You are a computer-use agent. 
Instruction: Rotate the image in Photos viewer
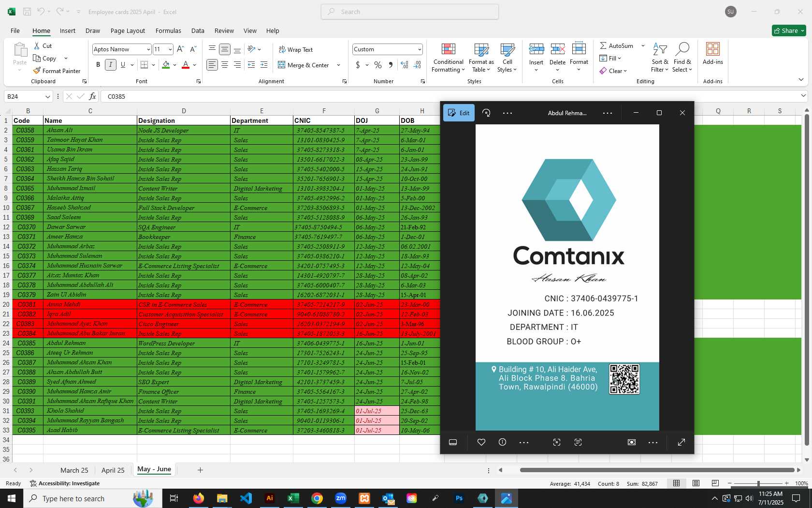tap(486, 113)
